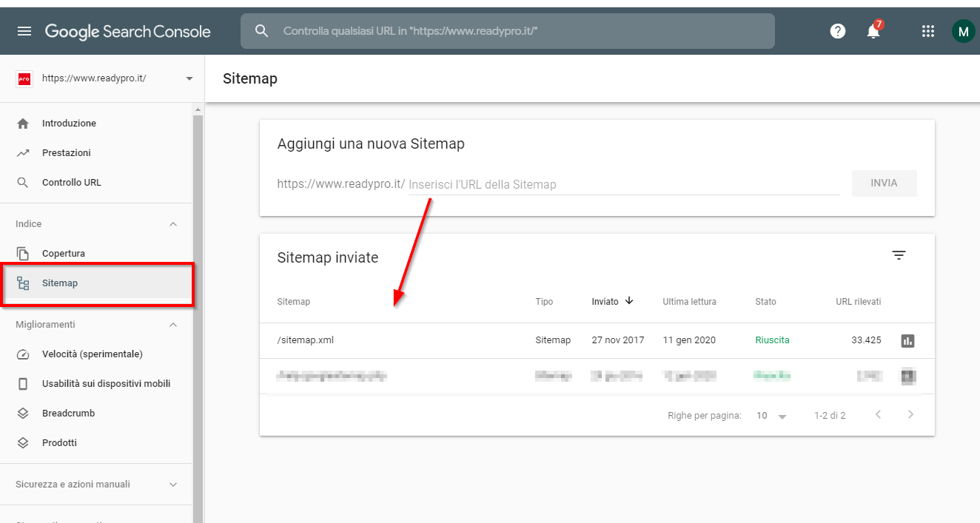This screenshot has height=523, width=980.
Task: Open Usabilità sui dispositivi mobili
Action: click(x=107, y=384)
